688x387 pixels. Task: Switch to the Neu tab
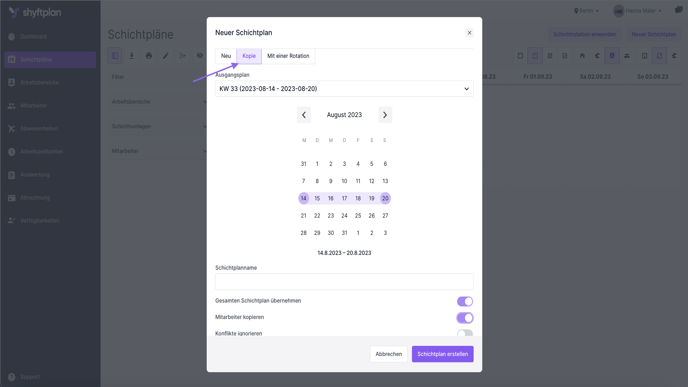pyautogui.click(x=226, y=56)
